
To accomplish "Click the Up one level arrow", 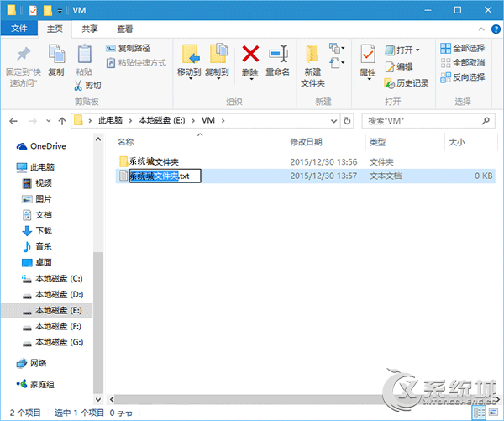I will pos(62,121).
